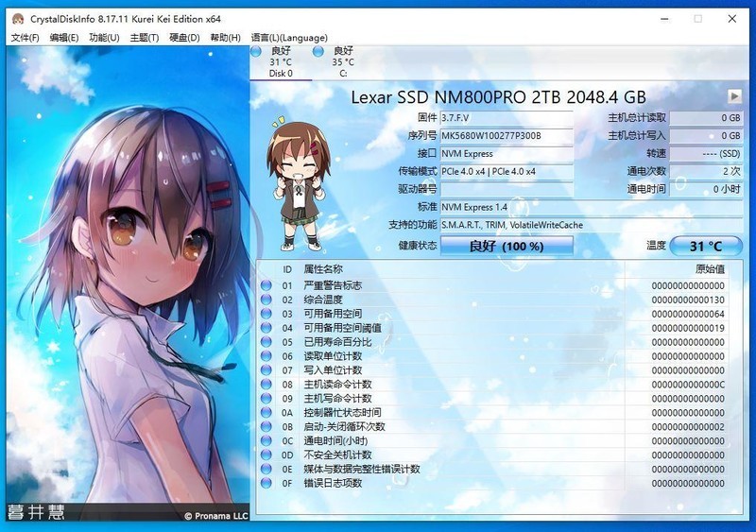Screen dimensions: 756x532
Task: Open the 帮助(H) menu
Action: (x=225, y=38)
